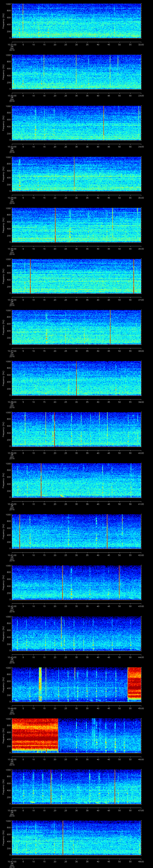
Task: Select the red line near 43s in 10:33 spectrogram
Action: coord(104,123)
